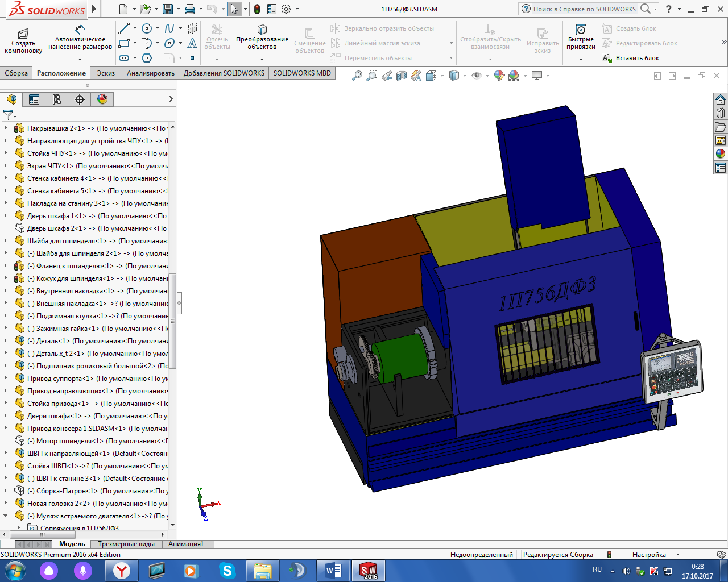The image size is (728, 582).
Task: Click the Rebuild traffic light icon
Action: [x=257, y=9]
